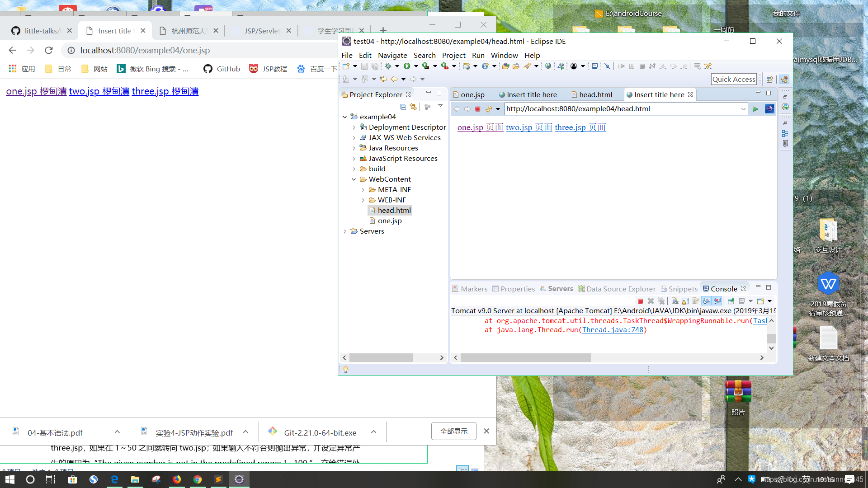Image resolution: width=868 pixels, height=488 pixels.
Task: Collapse the WebContent folder
Action: tap(354, 179)
